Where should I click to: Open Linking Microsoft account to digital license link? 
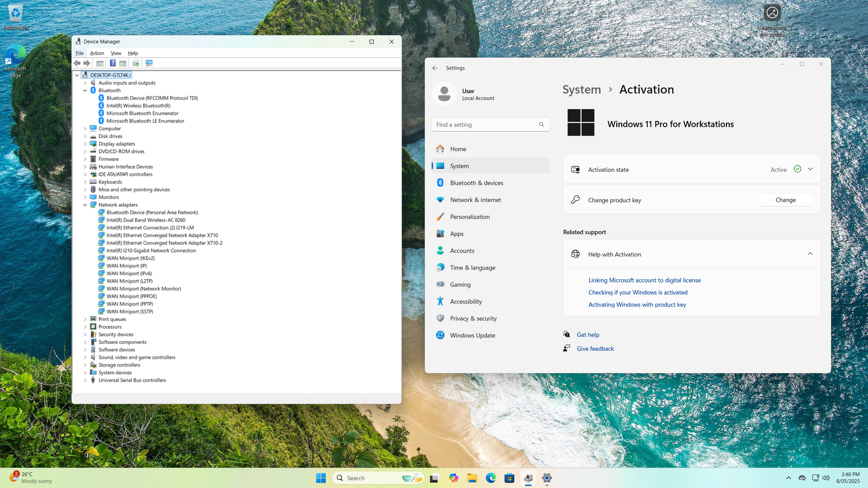tap(644, 280)
